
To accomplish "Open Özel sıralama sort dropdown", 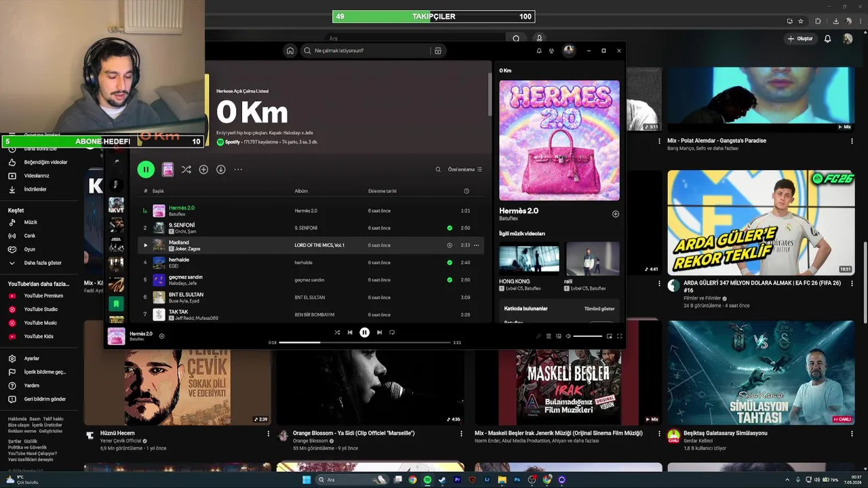I will point(465,169).
